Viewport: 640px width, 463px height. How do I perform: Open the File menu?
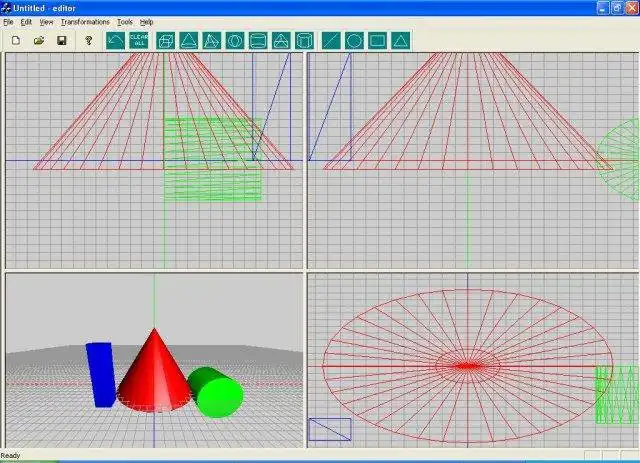pyautogui.click(x=8, y=22)
